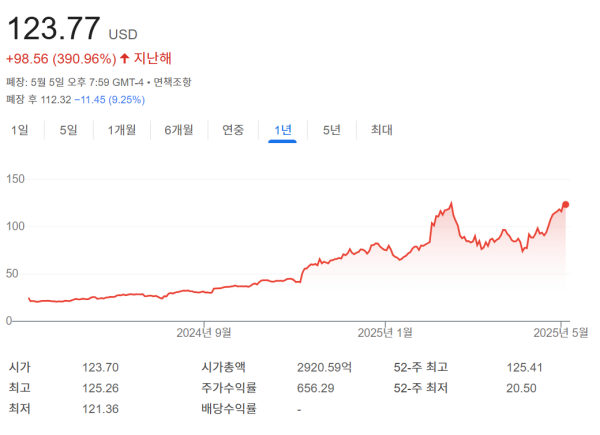The image size is (600, 435).
Task: Click the 2024년 9월 axis label
Action: coord(204,333)
